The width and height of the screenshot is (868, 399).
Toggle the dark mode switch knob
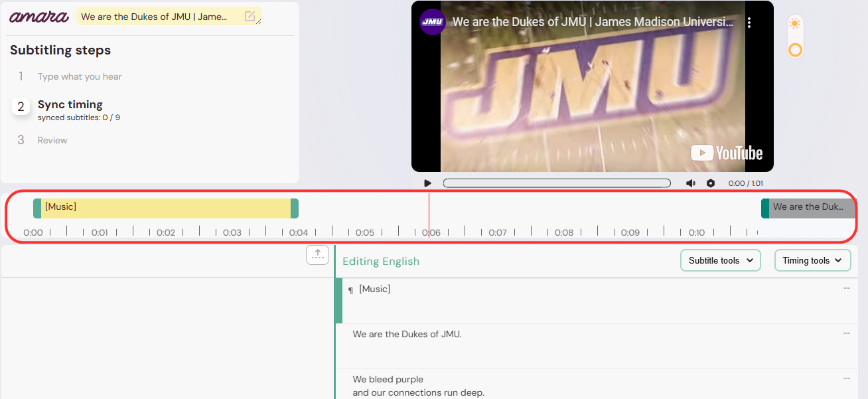[795, 50]
